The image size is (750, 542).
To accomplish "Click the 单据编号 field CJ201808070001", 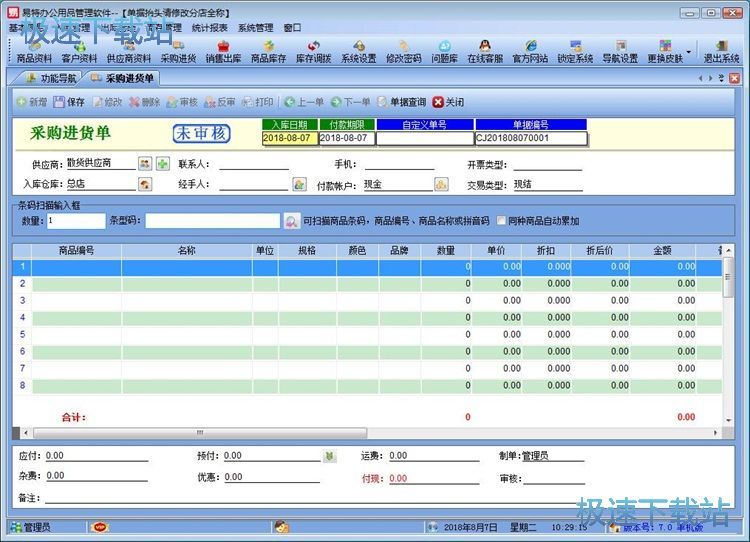I will point(531,138).
